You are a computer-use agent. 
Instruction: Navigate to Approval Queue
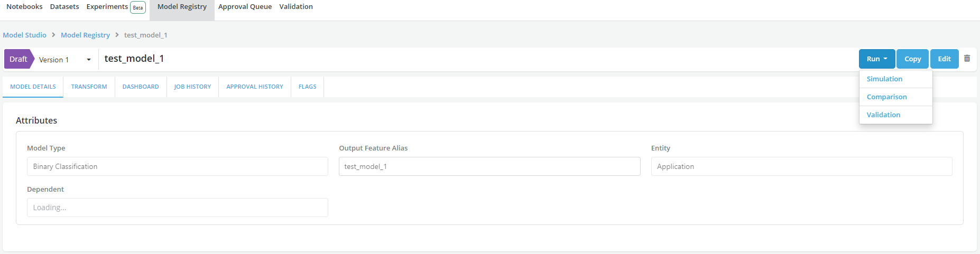click(245, 7)
